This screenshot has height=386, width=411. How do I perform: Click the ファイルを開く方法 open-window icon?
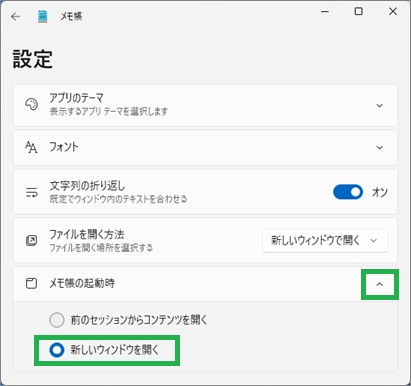pyautogui.click(x=31, y=240)
